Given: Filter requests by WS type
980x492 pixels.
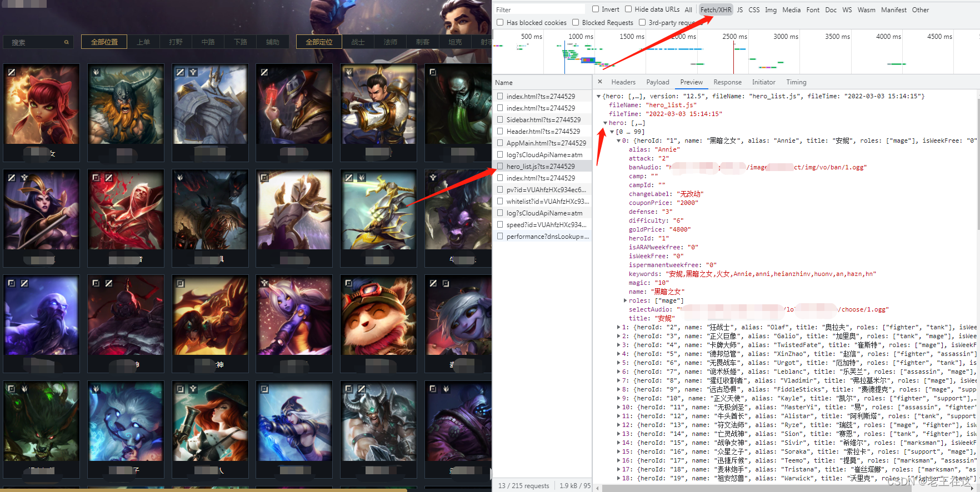Looking at the screenshot, I should [847, 9].
